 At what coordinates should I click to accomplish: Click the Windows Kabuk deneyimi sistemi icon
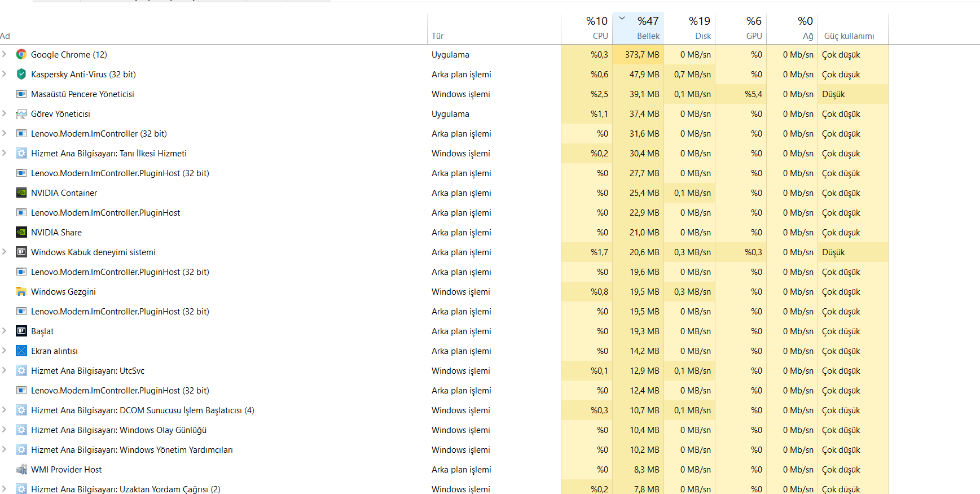21,252
